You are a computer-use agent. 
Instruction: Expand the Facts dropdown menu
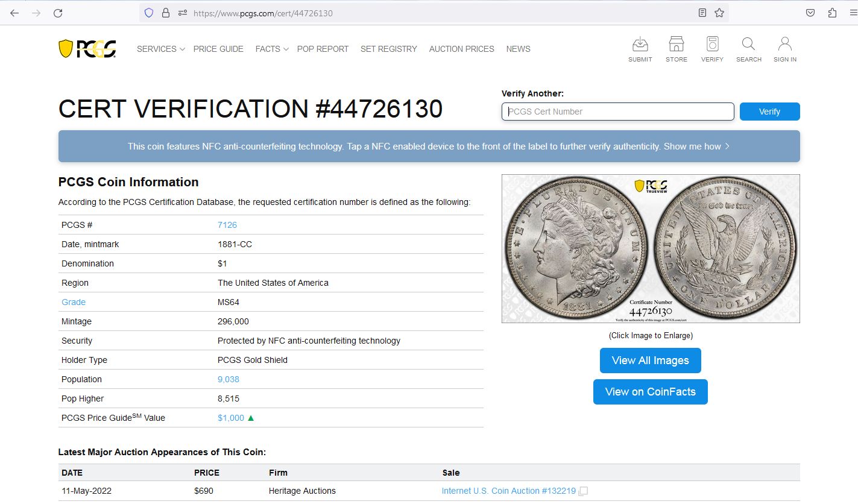point(272,49)
